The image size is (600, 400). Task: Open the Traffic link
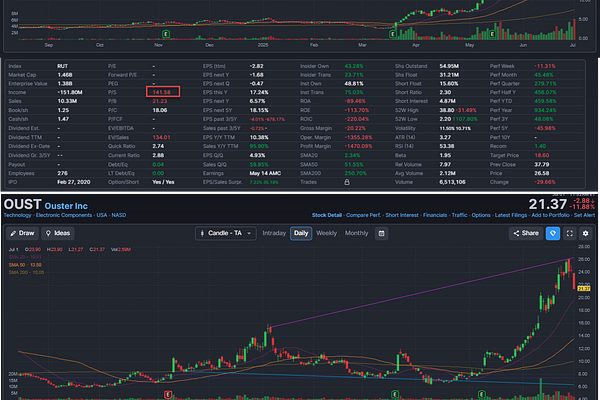(459, 215)
